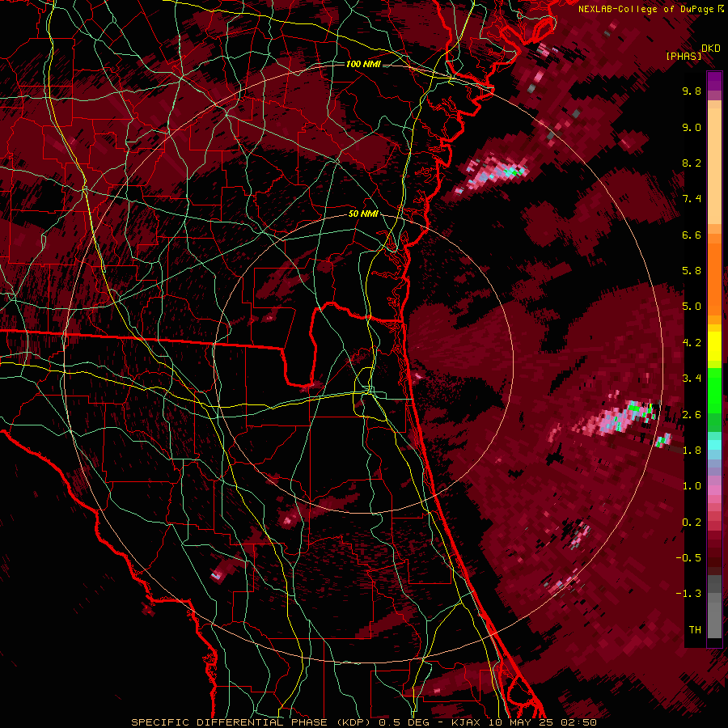The image size is (728, 728).
Task: Click the 3.4 scale value
Action: [x=692, y=379]
